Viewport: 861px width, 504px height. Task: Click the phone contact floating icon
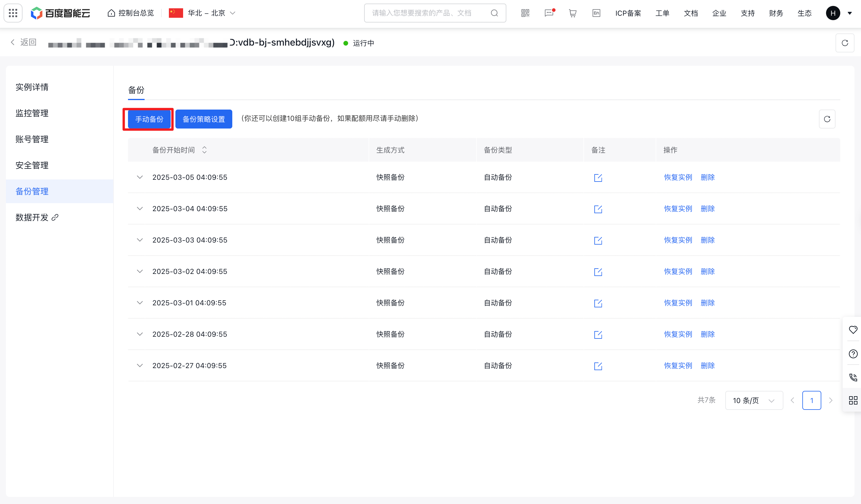coord(853,377)
